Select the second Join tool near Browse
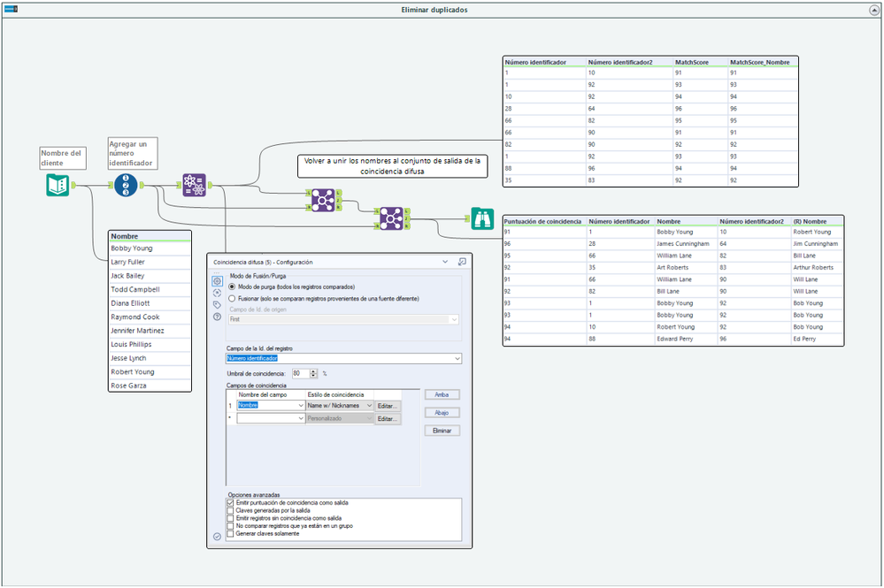884x588 pixels. (391, 218)
